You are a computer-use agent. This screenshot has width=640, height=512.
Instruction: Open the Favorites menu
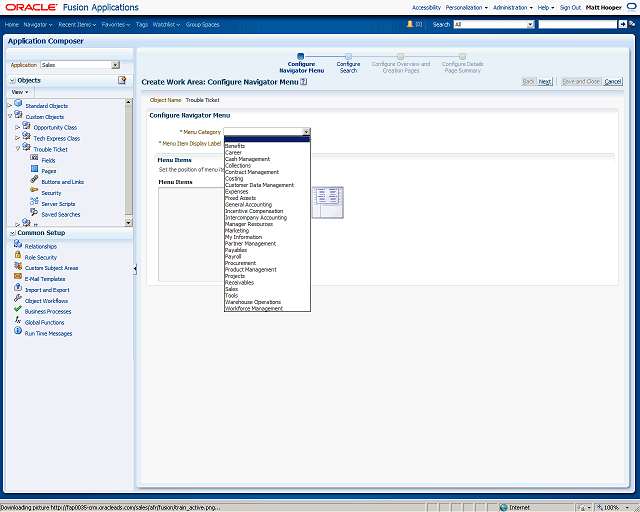tap(116, 24)
